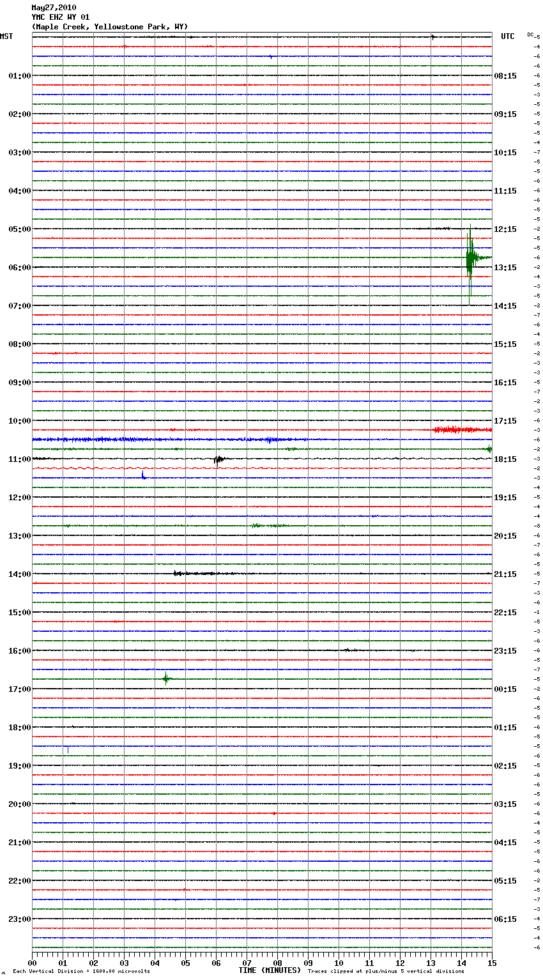This screenshot has height=980, width=543.
Task: Click the black event on the 11:00 trace
Action: pos(219,459)
